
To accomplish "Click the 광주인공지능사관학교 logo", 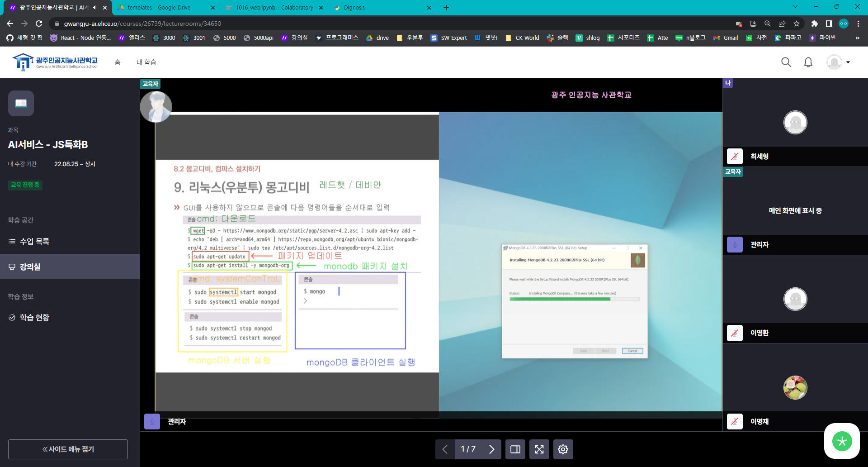I will (55, 62).
